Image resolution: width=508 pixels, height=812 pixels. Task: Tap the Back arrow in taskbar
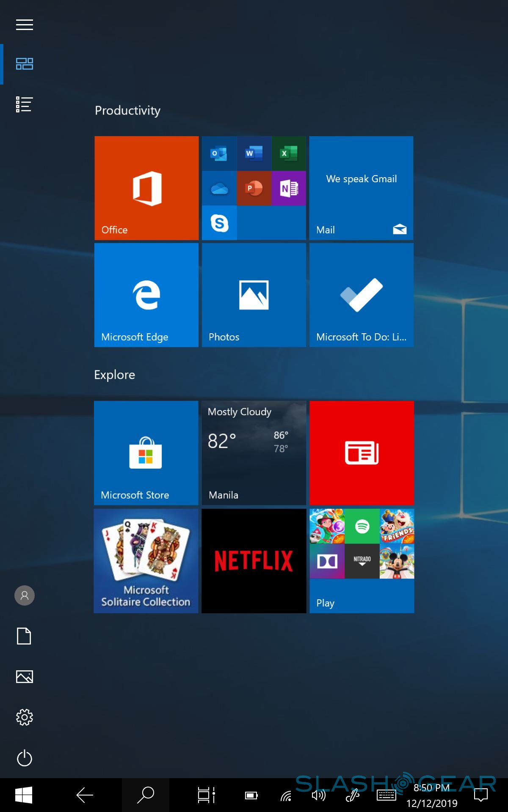[x=85, y=795]
